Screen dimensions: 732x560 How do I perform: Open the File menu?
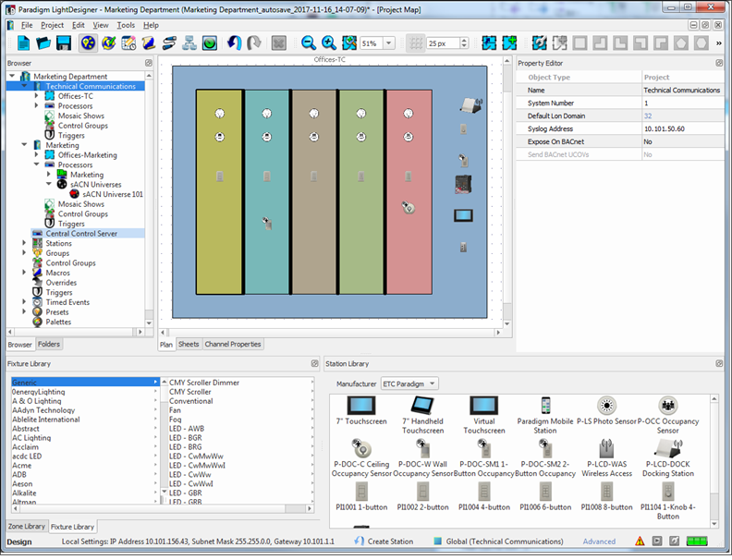click(x=27, y=25)
